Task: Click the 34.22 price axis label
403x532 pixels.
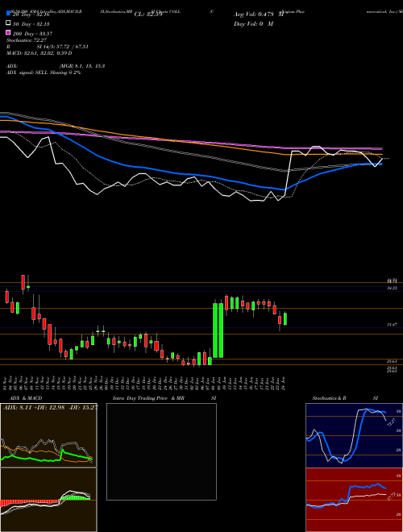Action: (392, 288)
